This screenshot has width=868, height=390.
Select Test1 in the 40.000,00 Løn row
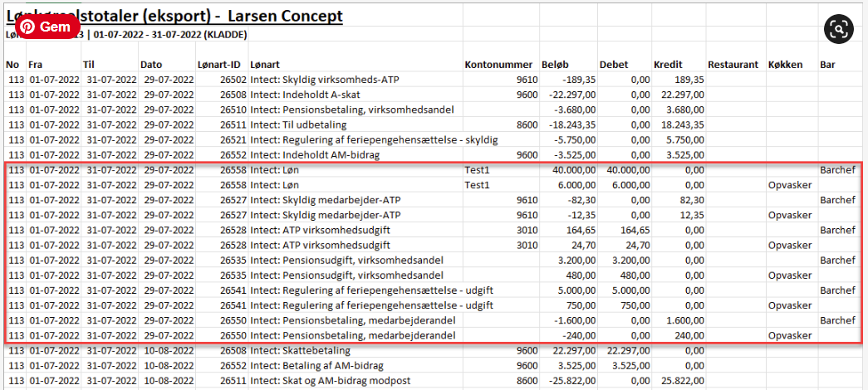tap(477, 170)
